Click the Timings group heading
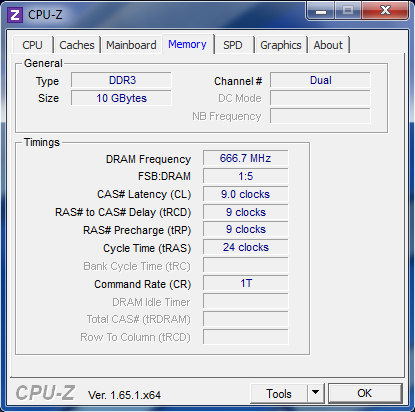 pyautogui.click(x=42, y=143)
